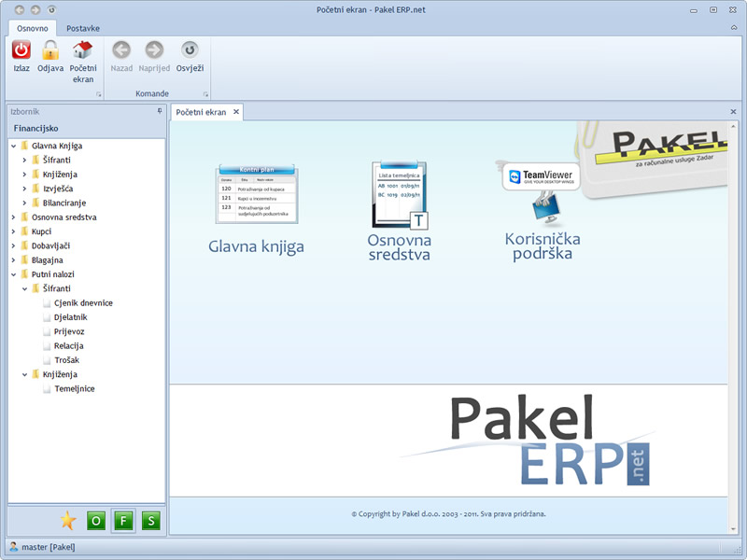The width and height of the screenshot is (747, 560).
Task: Select Temeljnice under Knjiženja
Action: (74, 389)
